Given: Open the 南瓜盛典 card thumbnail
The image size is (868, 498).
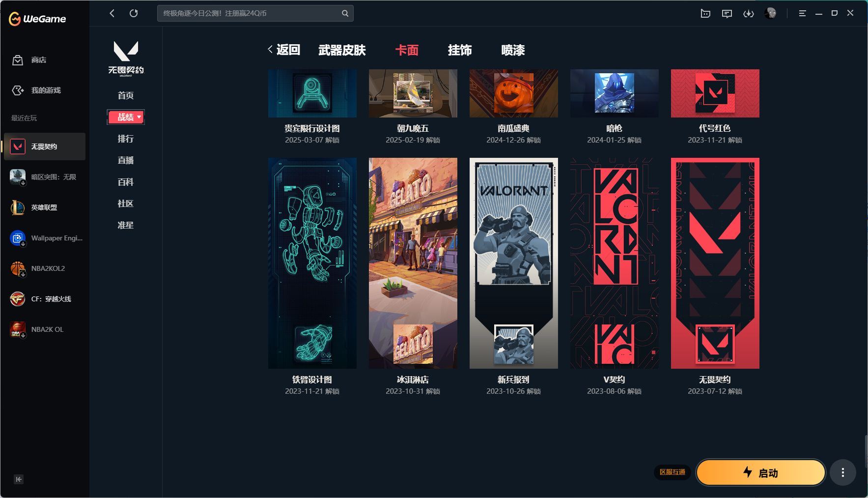Looking at the screenshot, I should [513, 93].
